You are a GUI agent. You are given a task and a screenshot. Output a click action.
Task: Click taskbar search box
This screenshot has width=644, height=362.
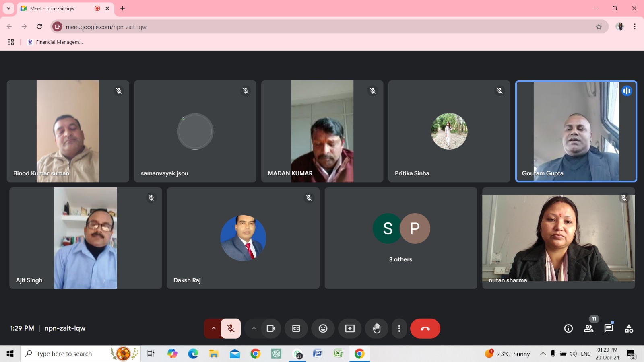point(80,354)
